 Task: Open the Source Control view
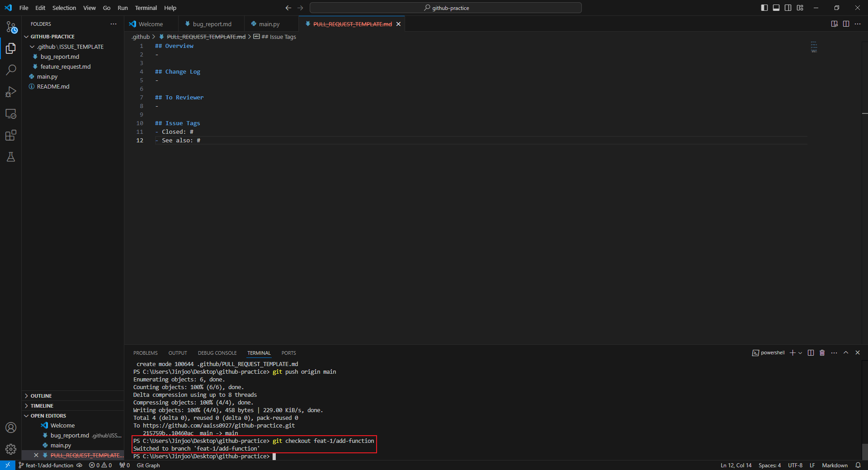pyautogui.click(x=11, y=27)
